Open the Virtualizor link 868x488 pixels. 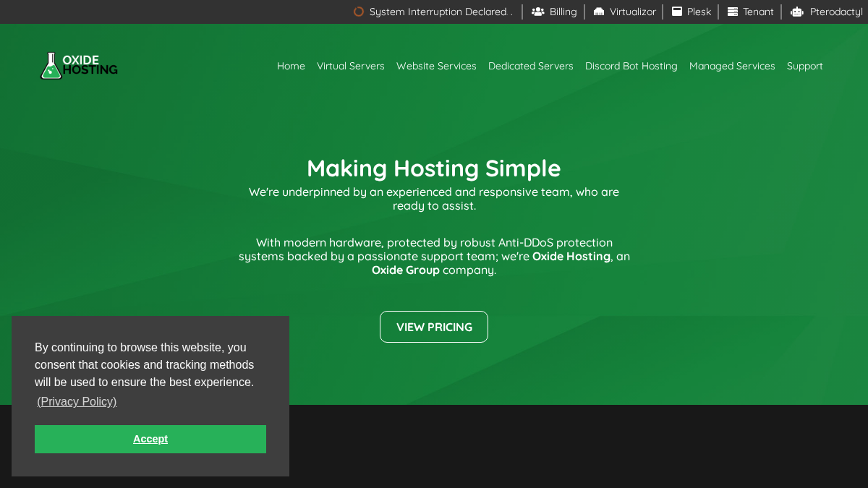tap(633, 12)
